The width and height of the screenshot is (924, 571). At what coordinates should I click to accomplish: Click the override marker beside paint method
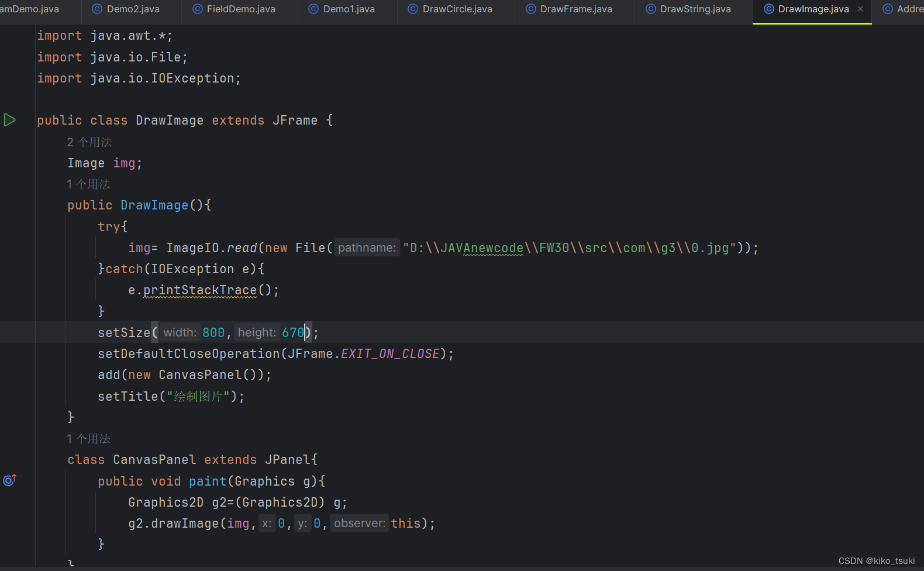tap(9, 480)
